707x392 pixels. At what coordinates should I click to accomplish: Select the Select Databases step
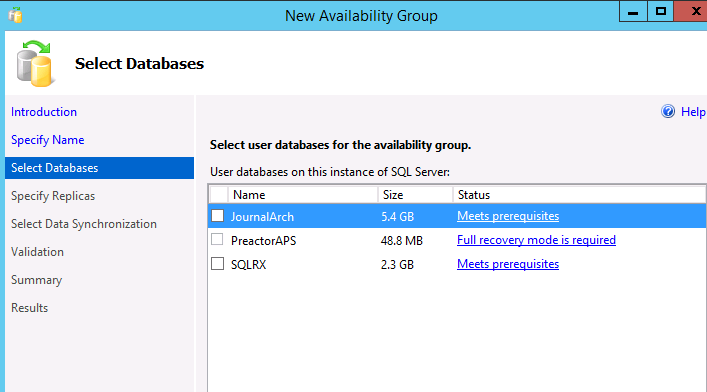click(99, 168)
